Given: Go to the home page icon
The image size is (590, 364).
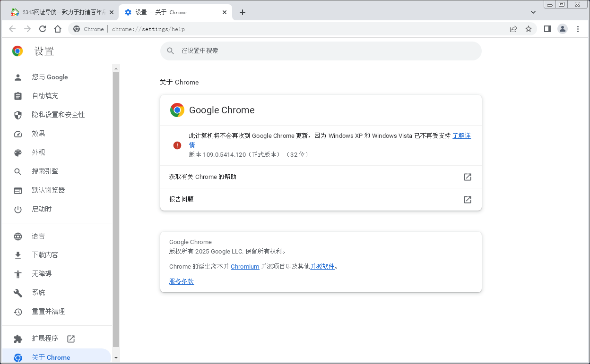Looking at the screenshot, I should click(58, 29).
